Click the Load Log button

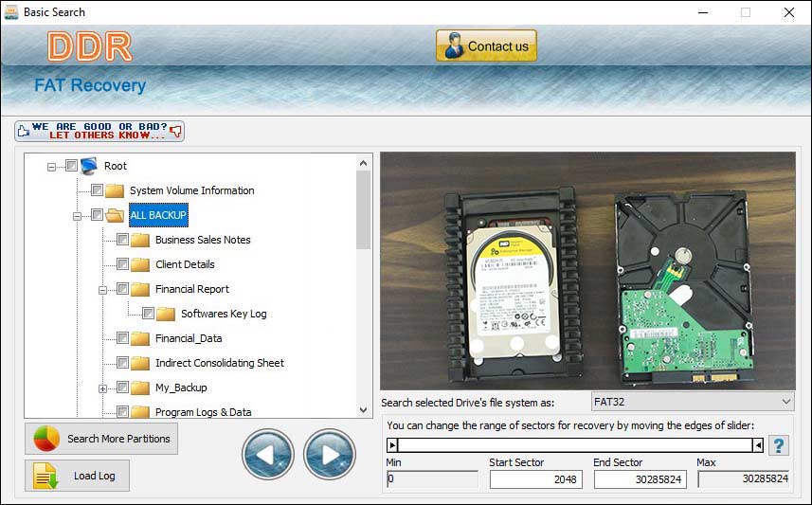tap(77, 476)
